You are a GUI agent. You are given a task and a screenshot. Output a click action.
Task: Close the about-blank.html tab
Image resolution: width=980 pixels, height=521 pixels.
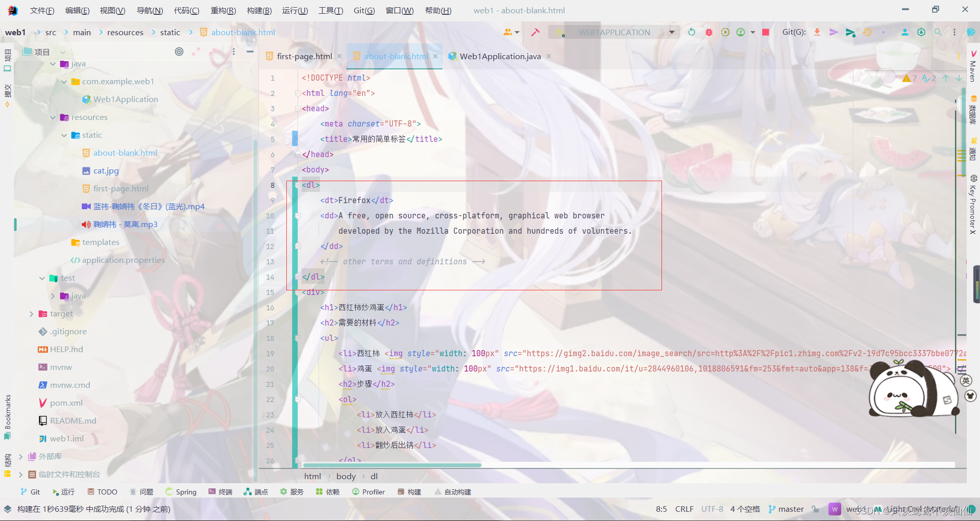click(x=435, y=56)
